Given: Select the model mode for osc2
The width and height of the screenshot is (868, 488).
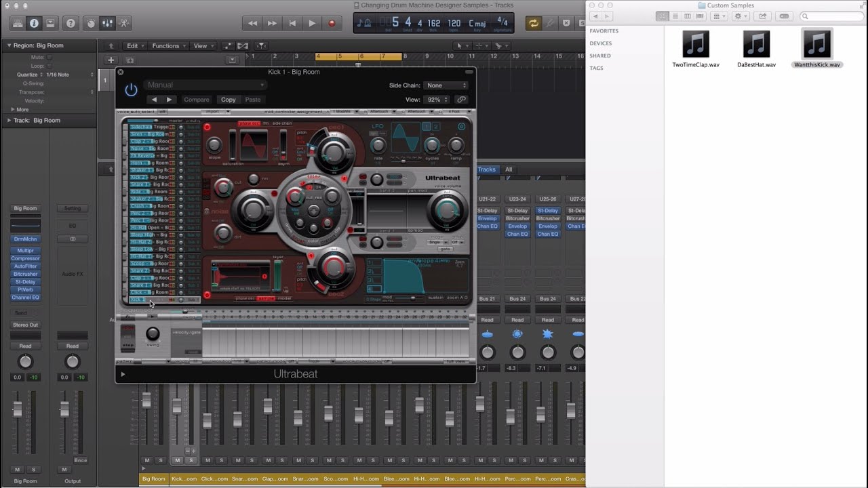Looking at the screenshot, I should coord(284,298).
